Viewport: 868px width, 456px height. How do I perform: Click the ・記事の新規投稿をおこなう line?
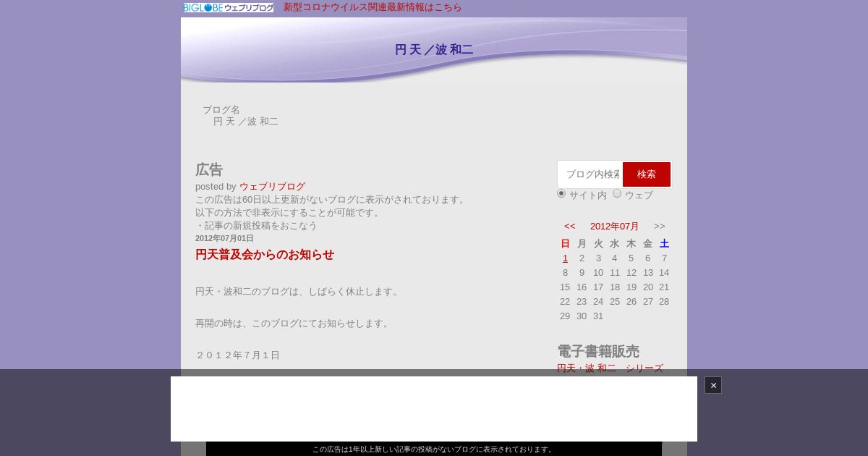coord(256,226)
